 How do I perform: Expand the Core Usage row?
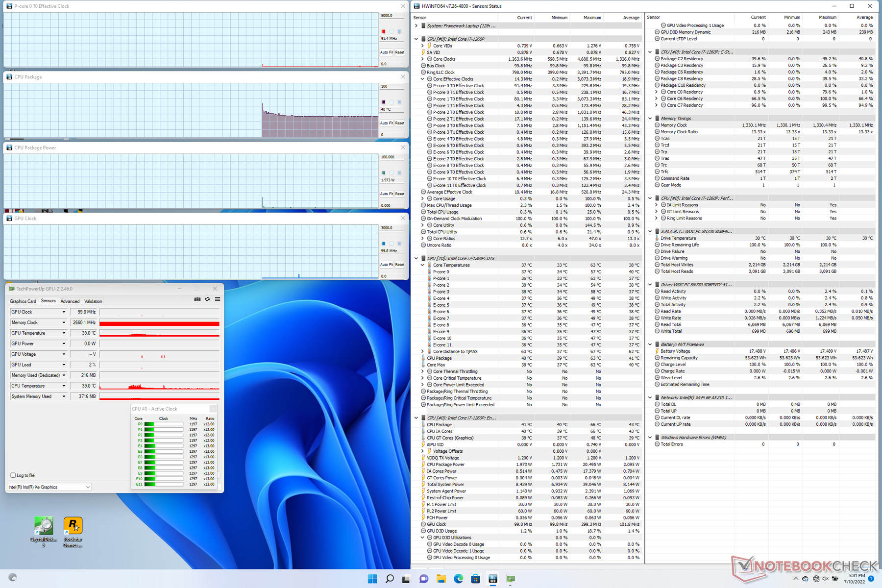[422, 199]
